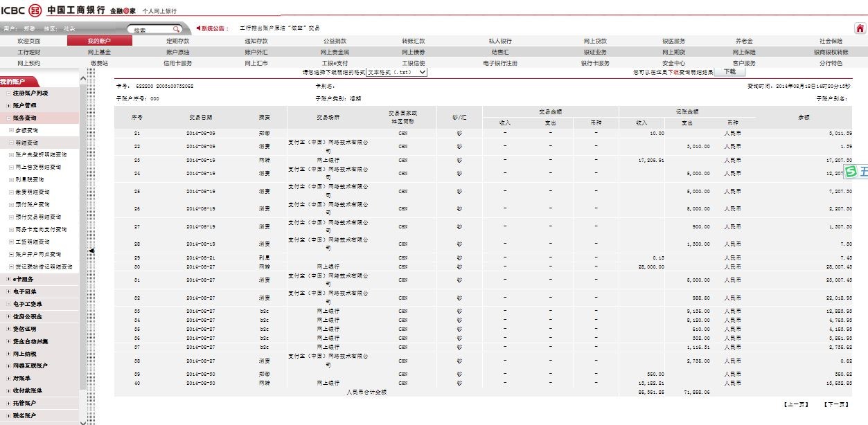The width and height of the screenshot is (868, 425).
Task: Open the 缴费站 menu item
Action: pos(99,63)
